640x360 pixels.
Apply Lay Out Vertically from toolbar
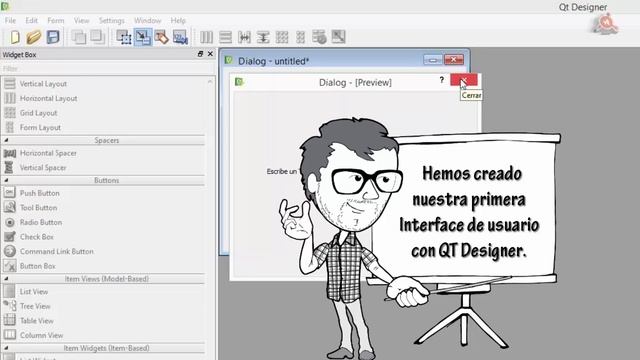point(225,37)
